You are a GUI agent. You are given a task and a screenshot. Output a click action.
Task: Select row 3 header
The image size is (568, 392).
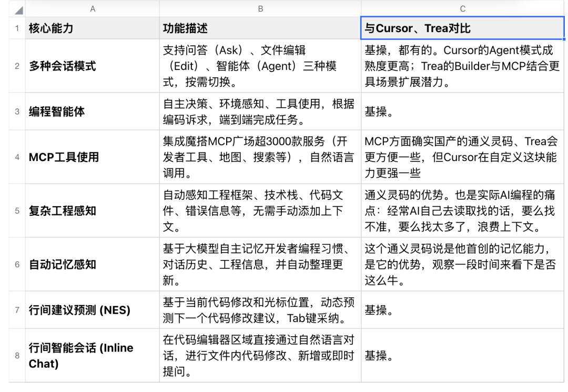[17, 112]
